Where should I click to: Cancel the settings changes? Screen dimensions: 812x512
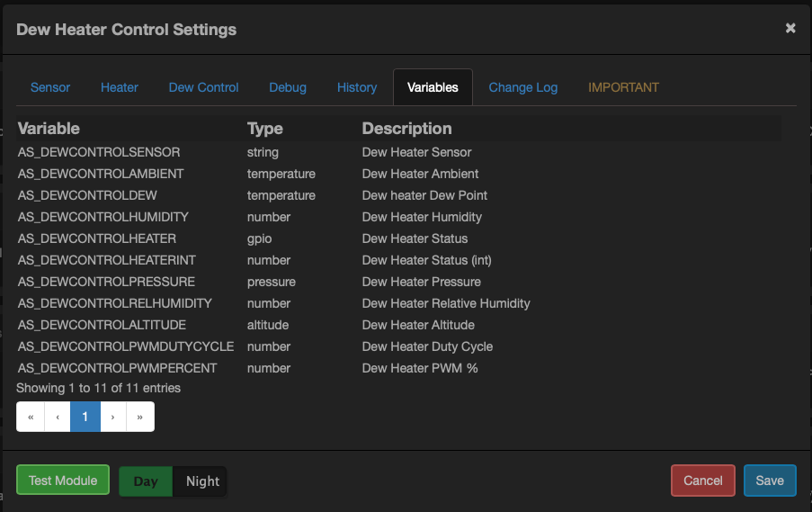(703, 481)
